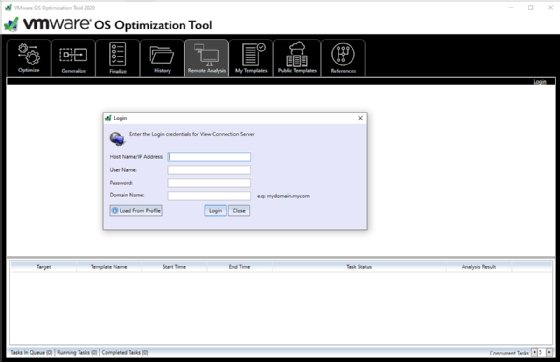Viewport: 560px width, 362px height.
Task: Sort by the End Time column header
Action: tap(240, 267)
